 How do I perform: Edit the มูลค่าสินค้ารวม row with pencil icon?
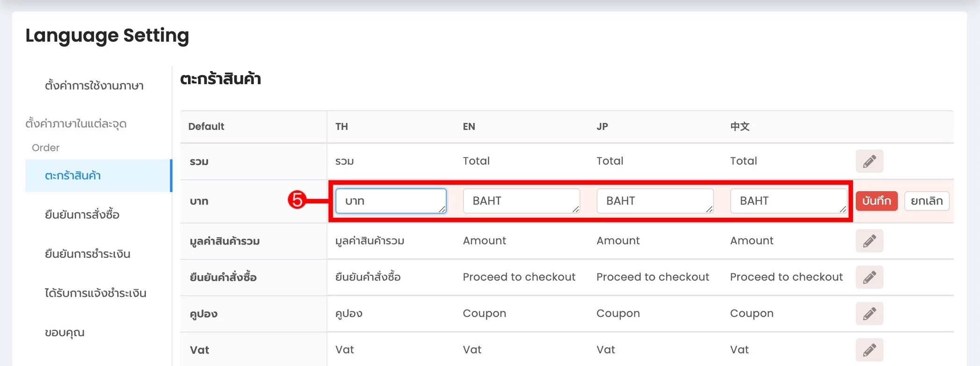[869, 241]
